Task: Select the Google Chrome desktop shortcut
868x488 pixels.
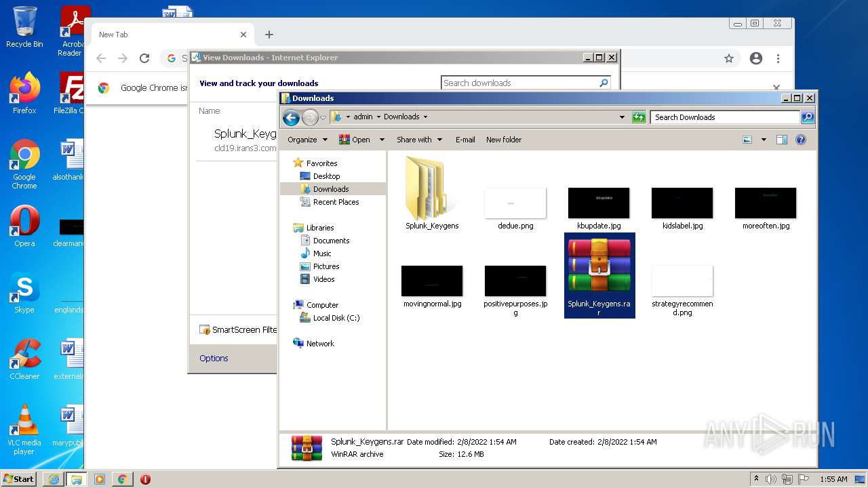Action: [x=24, y=164]
